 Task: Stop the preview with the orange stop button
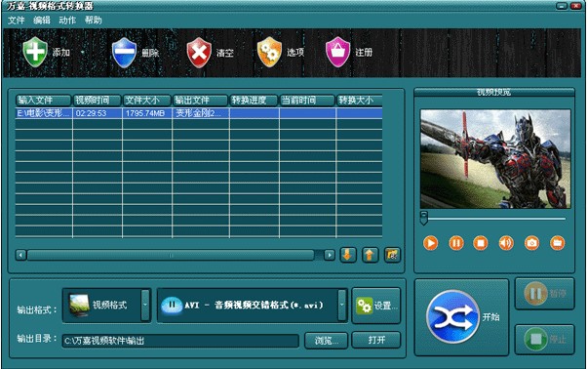(x=481, y=243)
